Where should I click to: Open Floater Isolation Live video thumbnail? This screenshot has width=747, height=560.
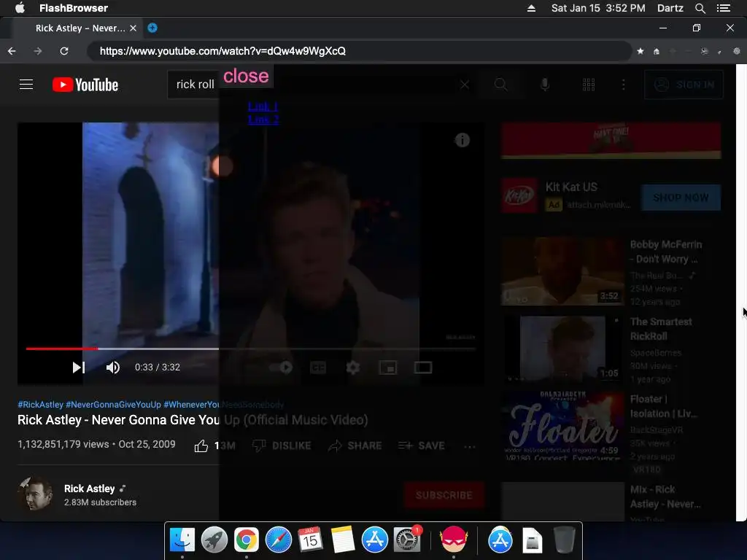(562, 426)
